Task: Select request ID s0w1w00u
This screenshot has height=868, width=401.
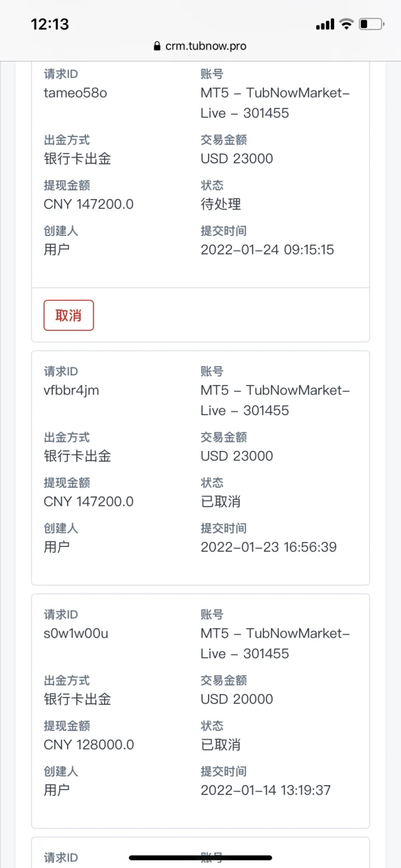Action: pos(76,633)
